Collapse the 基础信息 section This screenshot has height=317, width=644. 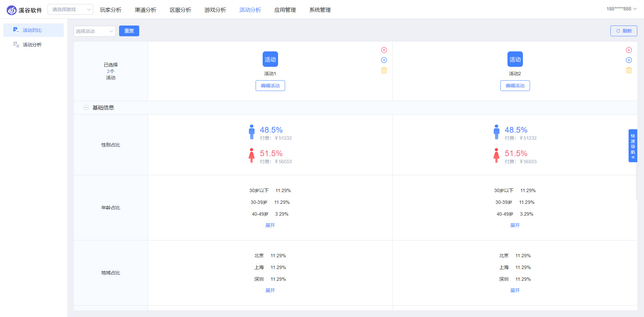click(86, 107)
